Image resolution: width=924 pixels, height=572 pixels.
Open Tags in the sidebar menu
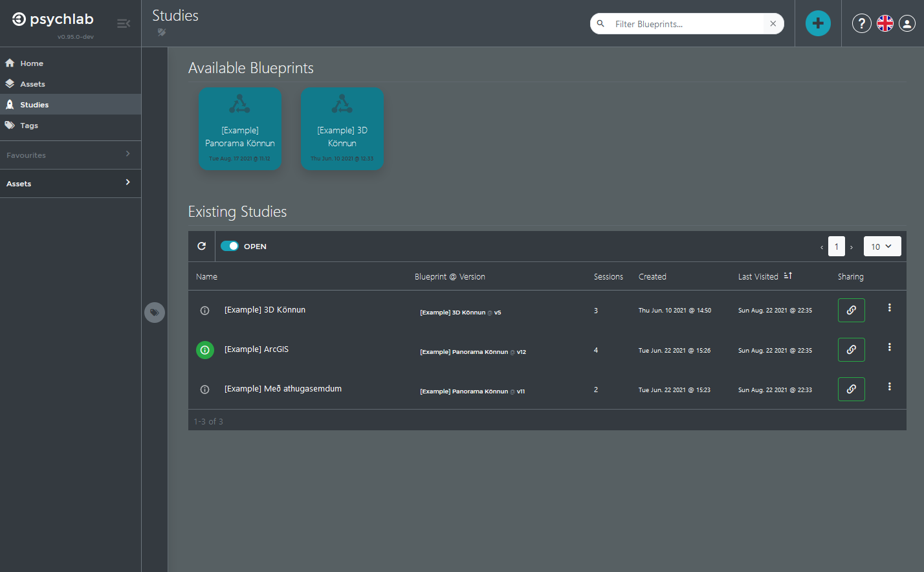pyautogui.click(x=29, y=126)
